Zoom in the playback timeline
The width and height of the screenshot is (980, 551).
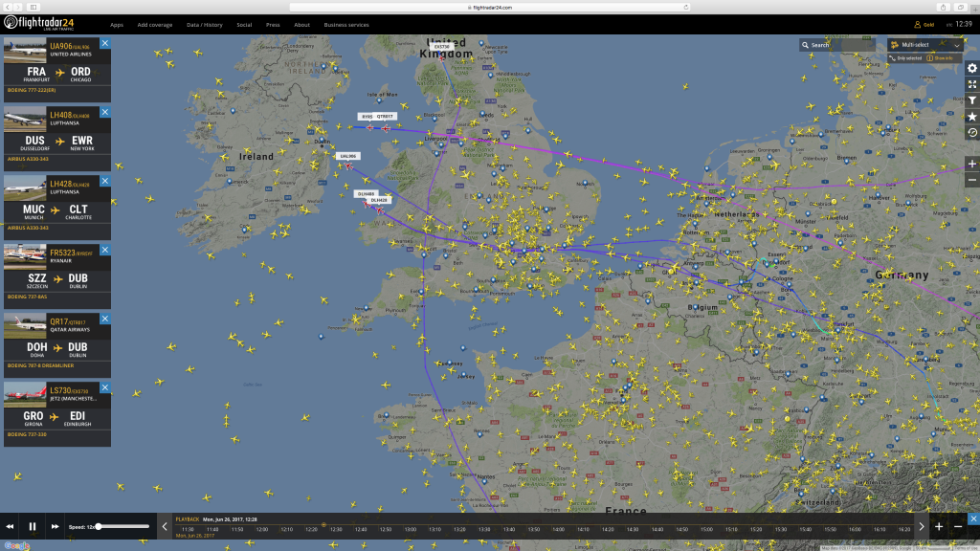[939, 527]
